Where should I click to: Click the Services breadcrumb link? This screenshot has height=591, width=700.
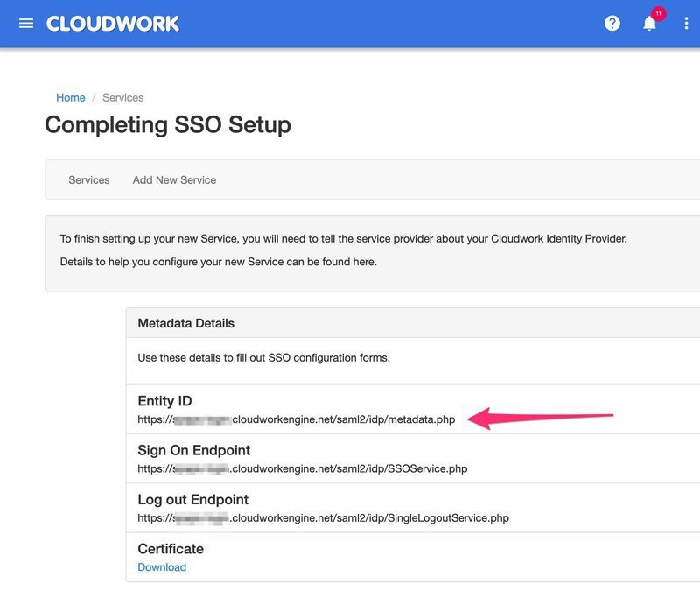(x=123, y=97)
